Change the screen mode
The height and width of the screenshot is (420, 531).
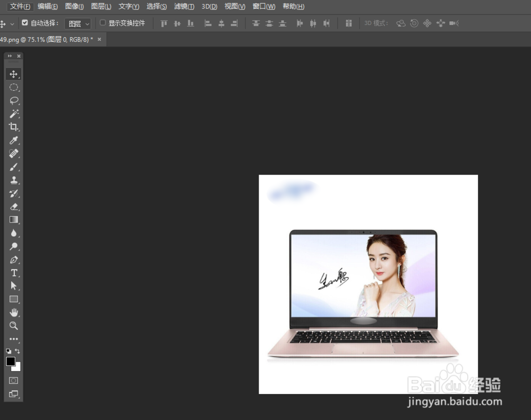click(14, 394)
